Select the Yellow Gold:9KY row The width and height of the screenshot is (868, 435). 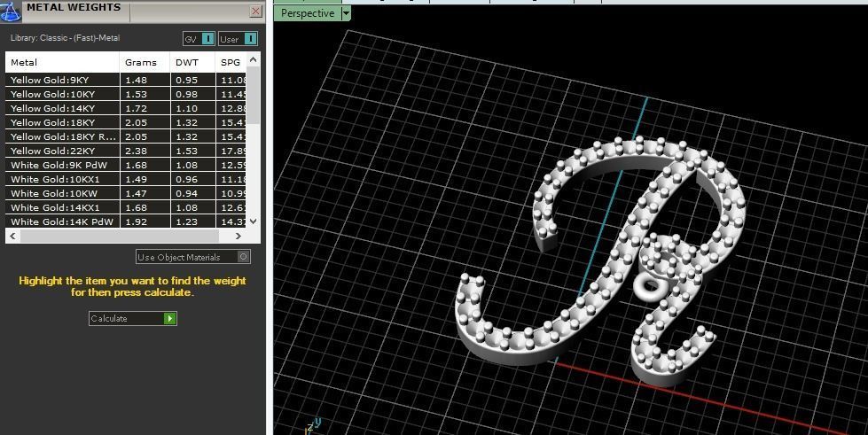(x=126, y=80)
